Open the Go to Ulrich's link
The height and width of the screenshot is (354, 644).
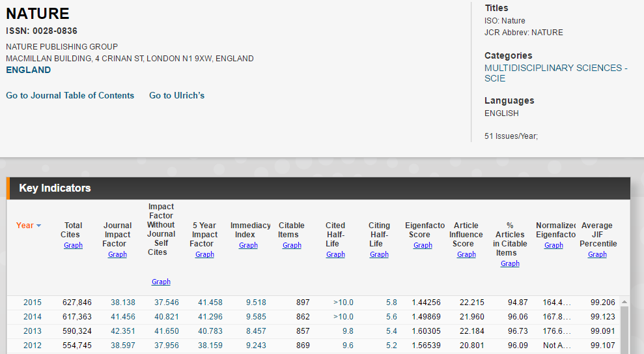176,95
